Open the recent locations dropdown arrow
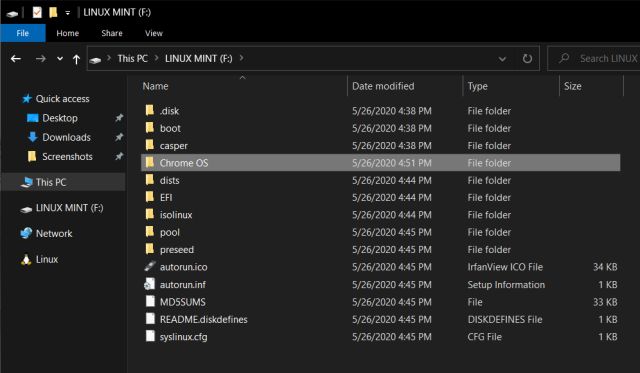 coord(60,59)
